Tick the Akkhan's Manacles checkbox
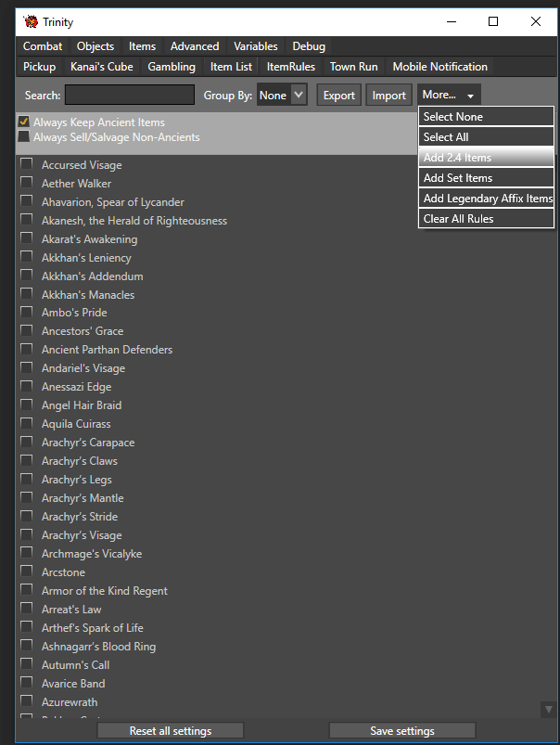Screen dimensions: 560x745 pyautogui.click(x=26, y=294)
